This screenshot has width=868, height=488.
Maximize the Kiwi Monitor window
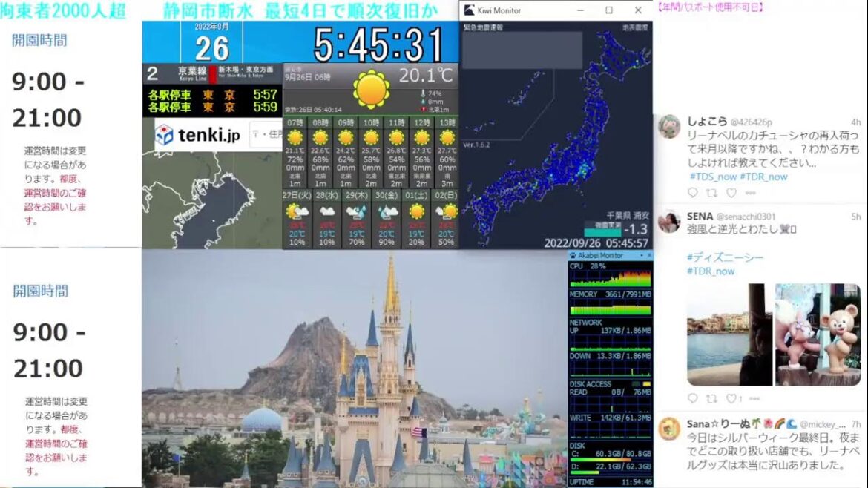click(x=609, y=10)
